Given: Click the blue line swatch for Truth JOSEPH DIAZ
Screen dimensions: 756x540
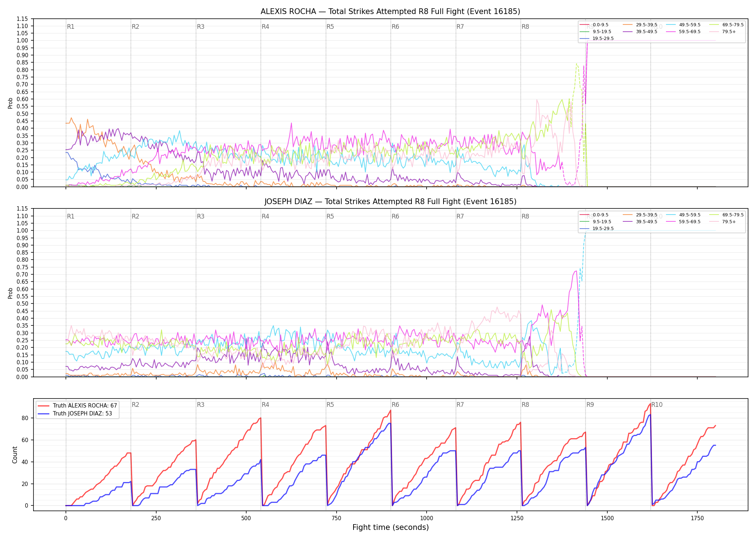Looking at the screenshot, I should pos(44,414).
